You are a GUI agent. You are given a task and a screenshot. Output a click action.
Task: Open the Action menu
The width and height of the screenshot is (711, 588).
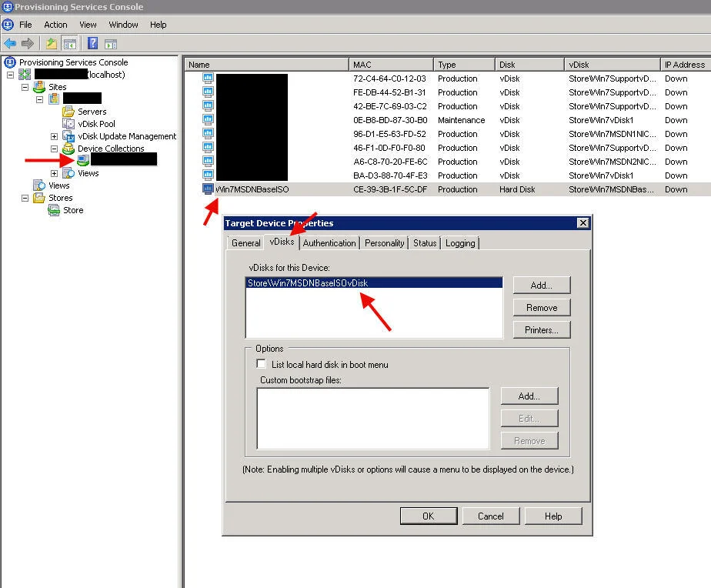55,25
